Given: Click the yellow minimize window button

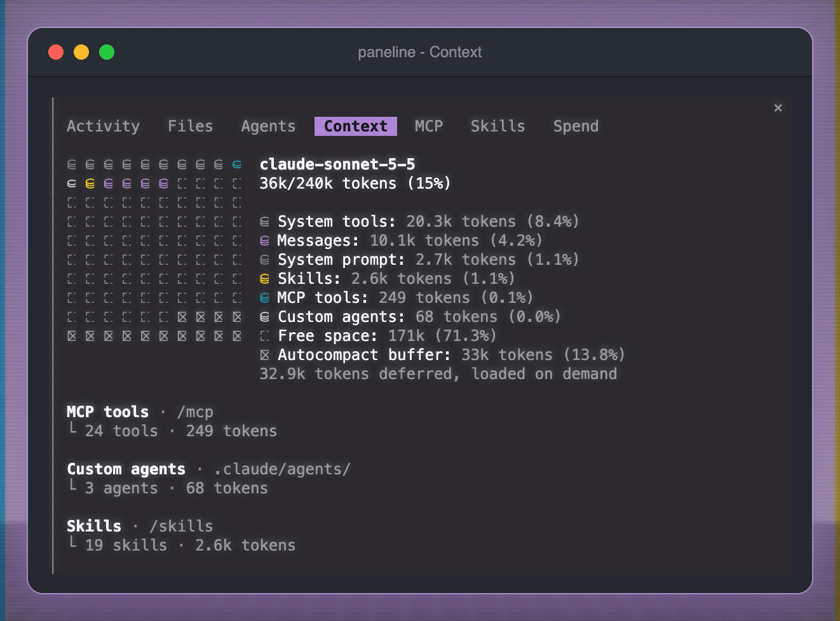Looking at the screenshot, I should tap(81, 52).
